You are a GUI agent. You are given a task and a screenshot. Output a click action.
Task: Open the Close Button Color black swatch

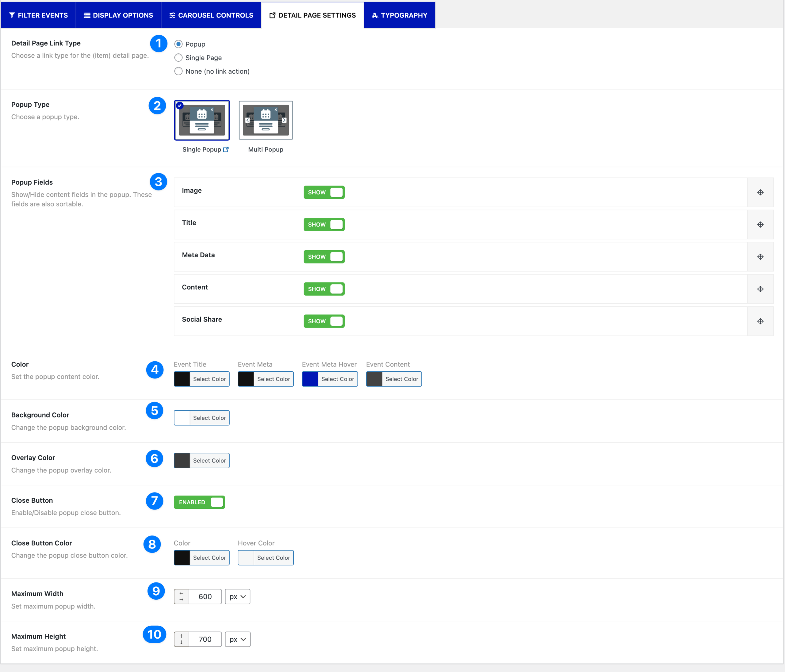pyautogui.click(x=182, y=558)
